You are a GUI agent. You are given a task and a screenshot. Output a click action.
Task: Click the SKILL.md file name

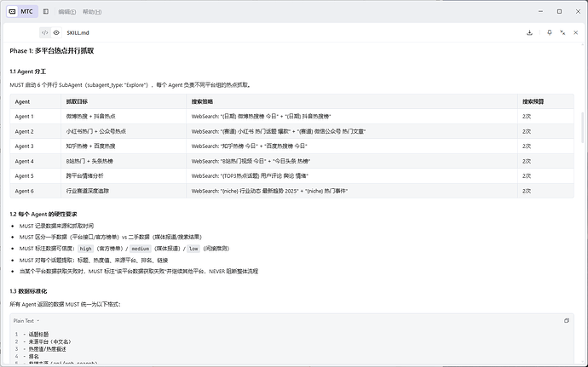click(78, 32)
